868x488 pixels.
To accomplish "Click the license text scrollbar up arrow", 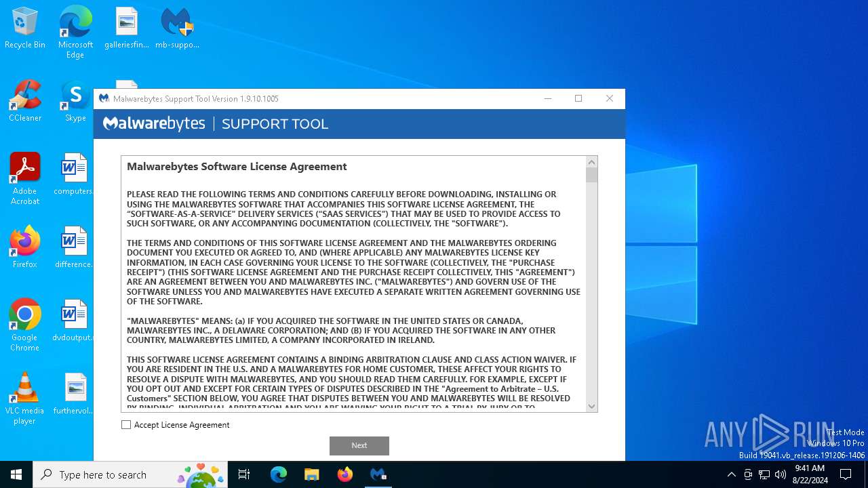I will pyautogui.click(x=592, y=162).
